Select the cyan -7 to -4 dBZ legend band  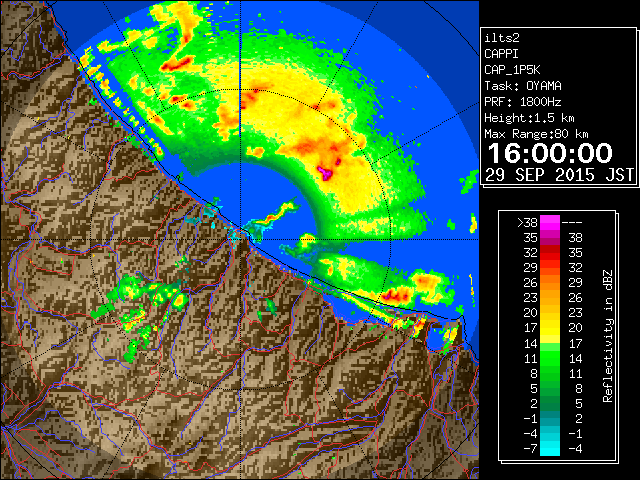(550, 448)
